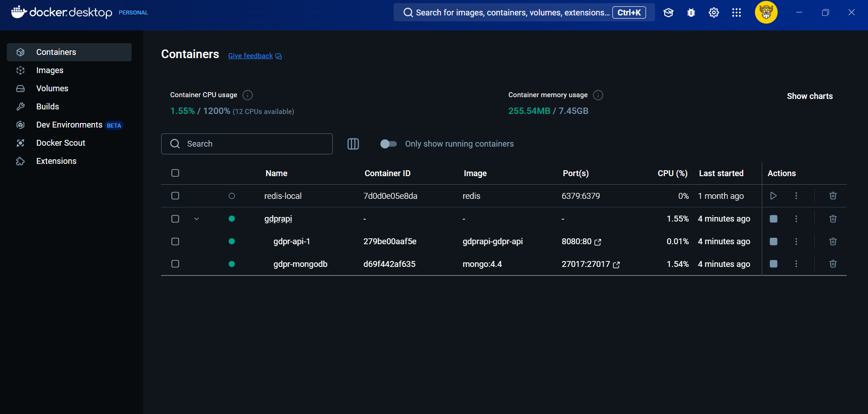Open Extensions in the sidebar
The height and width of the screenshot is (414, 868).
[x=69, y=161]
